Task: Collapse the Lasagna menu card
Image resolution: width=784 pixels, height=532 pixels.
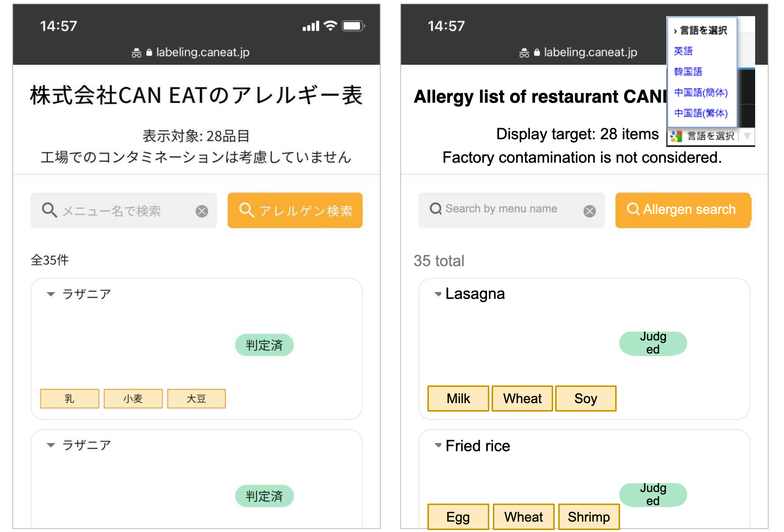Action: coord(438,294)
